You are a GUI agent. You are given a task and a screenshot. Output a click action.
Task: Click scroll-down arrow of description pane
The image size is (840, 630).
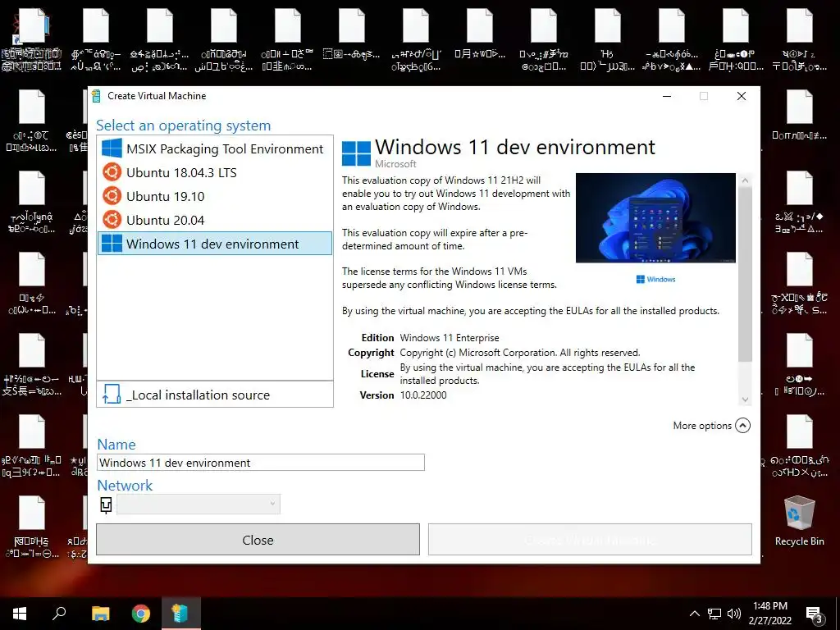point(745,399)
